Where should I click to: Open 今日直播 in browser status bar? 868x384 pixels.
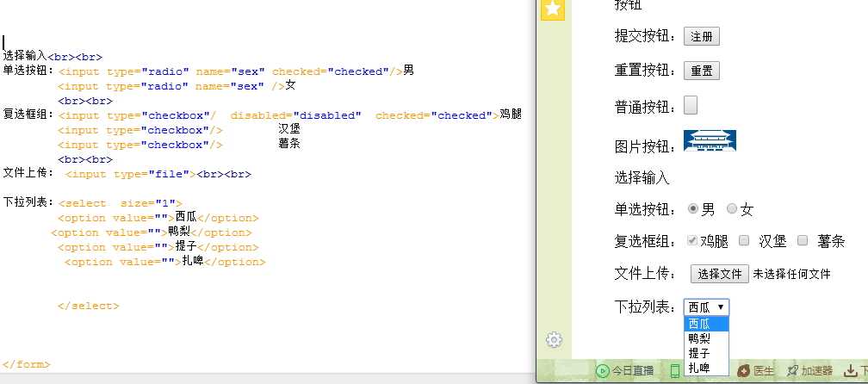tap(625, 371)
